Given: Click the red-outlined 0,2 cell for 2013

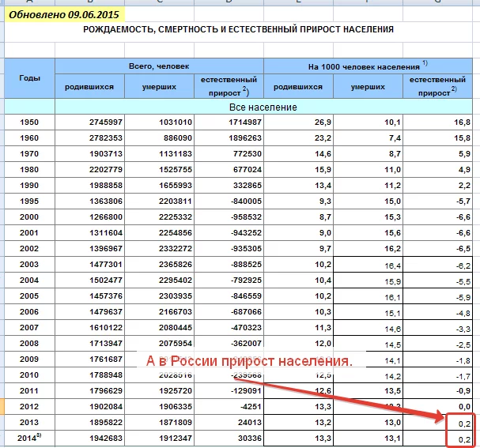Looking at the screenshot, I should click(x=462, y=422).
